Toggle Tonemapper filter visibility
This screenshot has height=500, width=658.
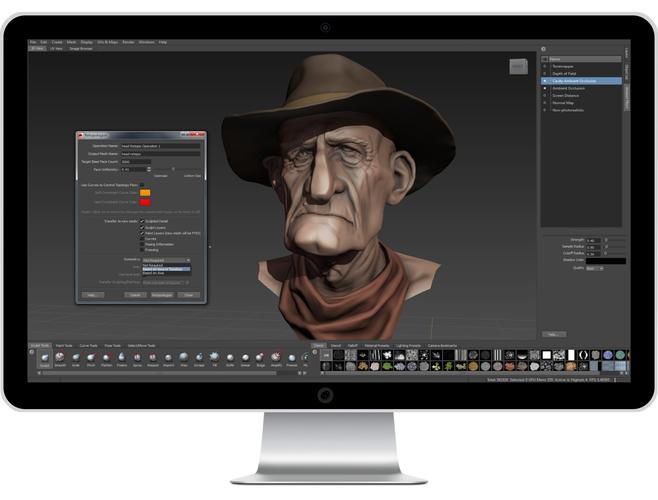(x=545, y=66)
